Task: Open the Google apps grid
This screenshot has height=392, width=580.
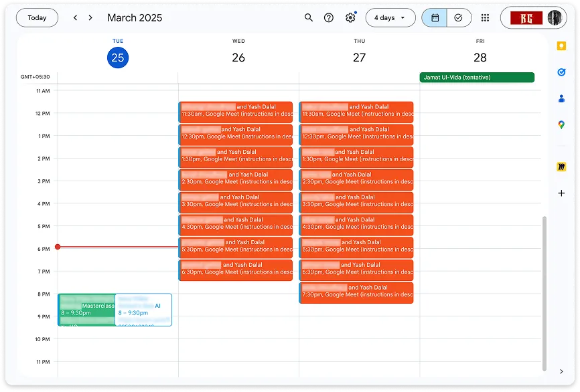Action: click(485, 18)
